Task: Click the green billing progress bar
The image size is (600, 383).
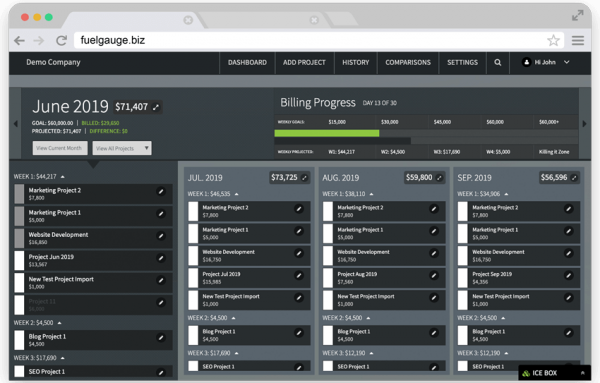Action: (x=327, y=133)
